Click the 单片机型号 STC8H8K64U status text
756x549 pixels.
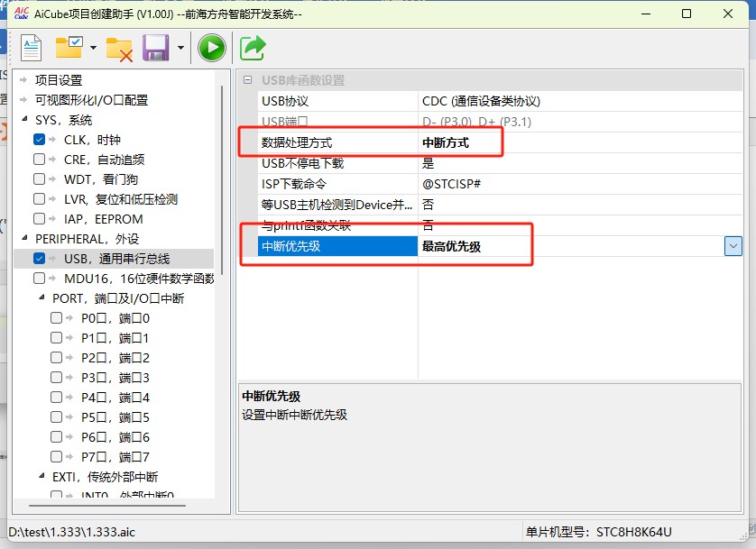[598, 532]
